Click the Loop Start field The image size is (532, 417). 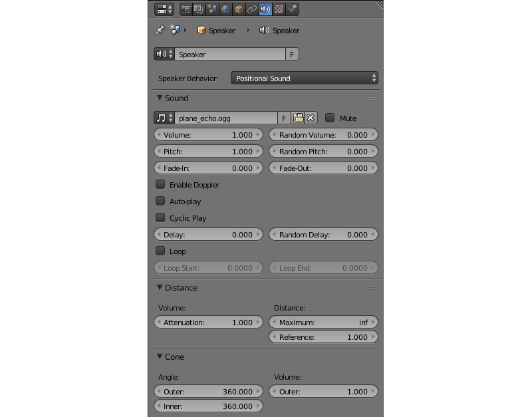pos(208,268)
